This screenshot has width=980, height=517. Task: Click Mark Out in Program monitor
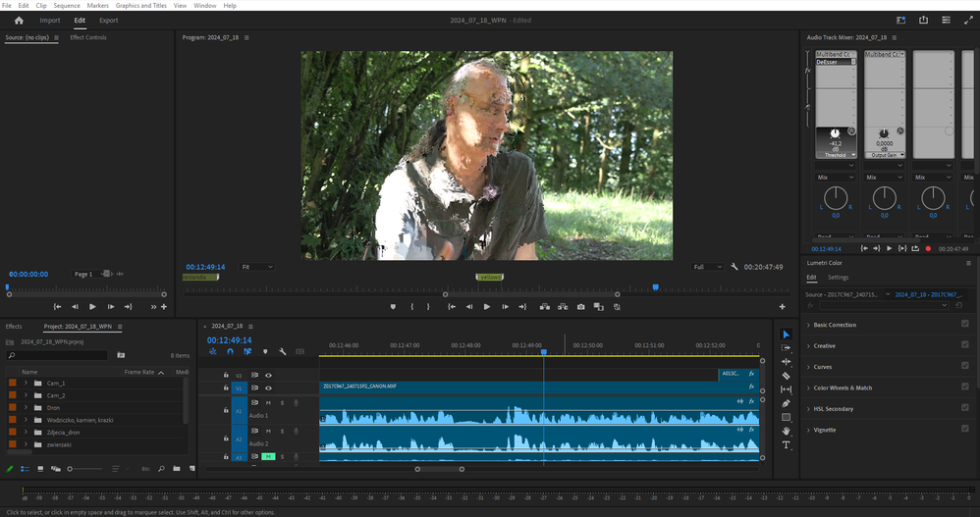pyautogui.click(x=428, y=307)
